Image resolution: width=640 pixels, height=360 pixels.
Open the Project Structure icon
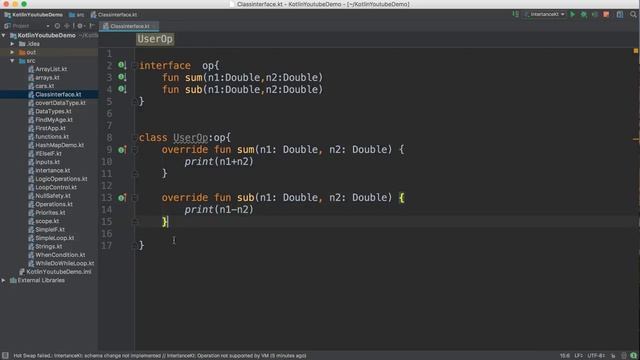point(620,14)
